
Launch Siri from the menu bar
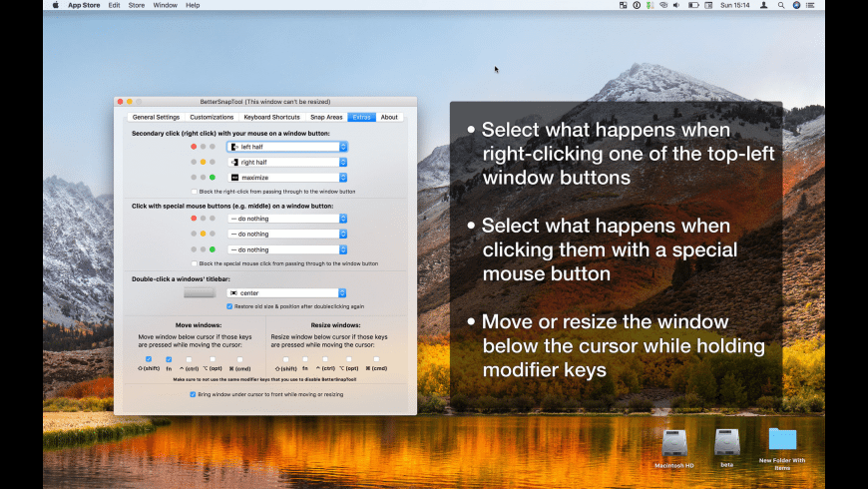tap(796, 5)
